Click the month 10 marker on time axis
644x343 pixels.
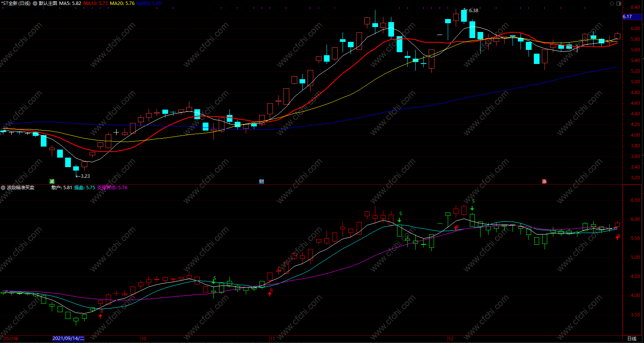pos(143,338)
